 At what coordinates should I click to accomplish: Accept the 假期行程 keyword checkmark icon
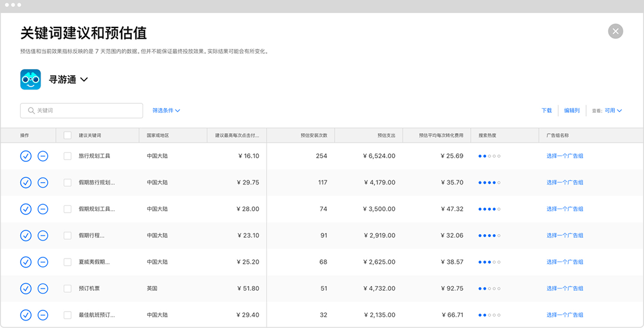point(26,235)
